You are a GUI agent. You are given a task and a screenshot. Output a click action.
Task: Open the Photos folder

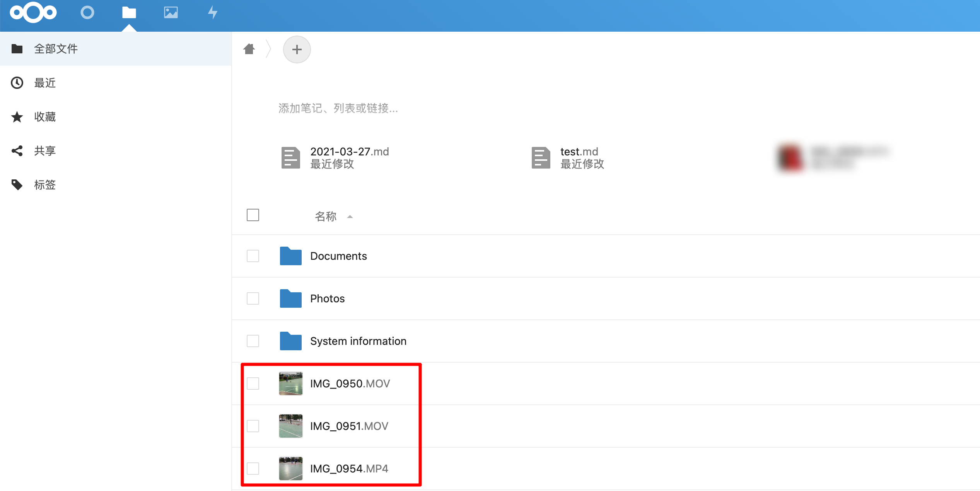327,298
